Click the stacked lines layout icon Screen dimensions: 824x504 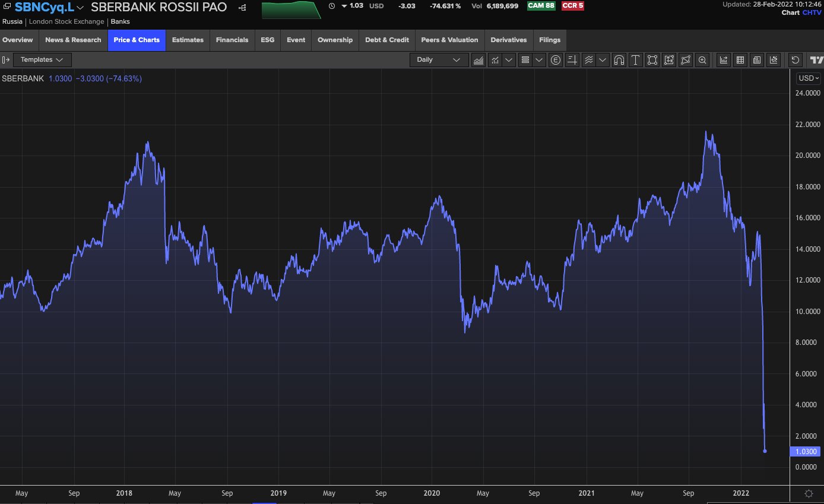(x=525, y=60)
